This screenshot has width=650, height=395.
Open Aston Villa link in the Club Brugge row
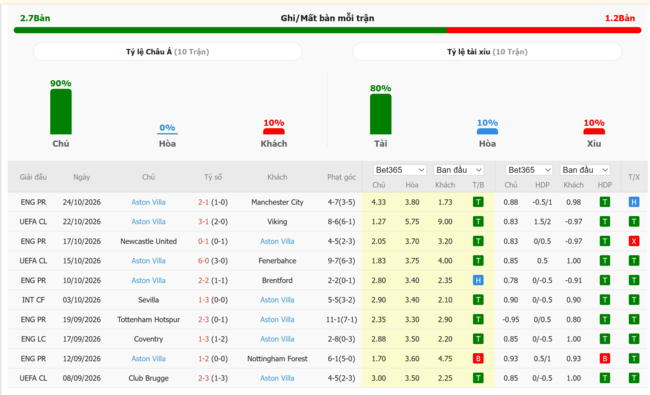pyautogui.click(x=277, y=378)
